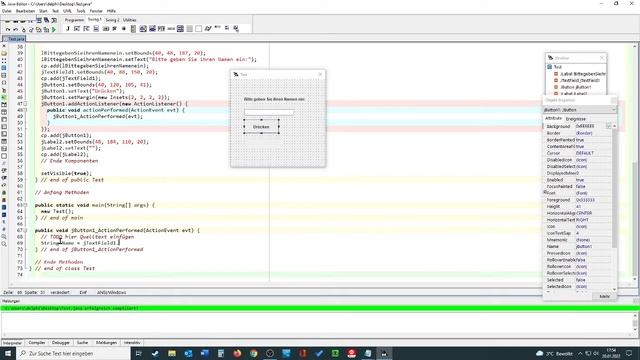The width and height of the screenshot is (640, 360).
Task: Open the UML menu
Action: tap(67, 11)
